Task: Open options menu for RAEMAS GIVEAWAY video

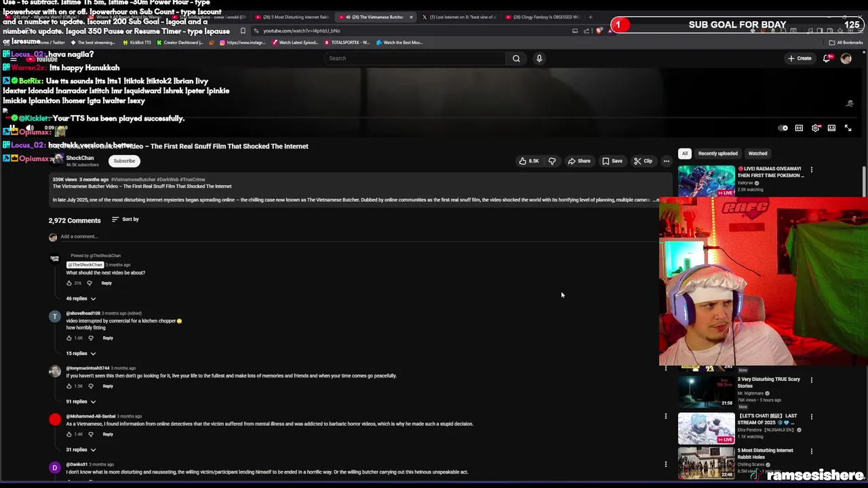Action: [x=811, y=169]
